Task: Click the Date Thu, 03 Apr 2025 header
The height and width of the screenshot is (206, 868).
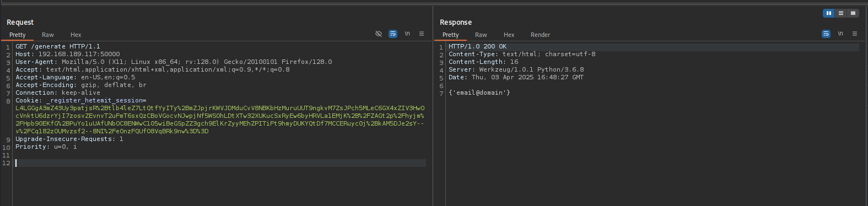Action: 516,77
